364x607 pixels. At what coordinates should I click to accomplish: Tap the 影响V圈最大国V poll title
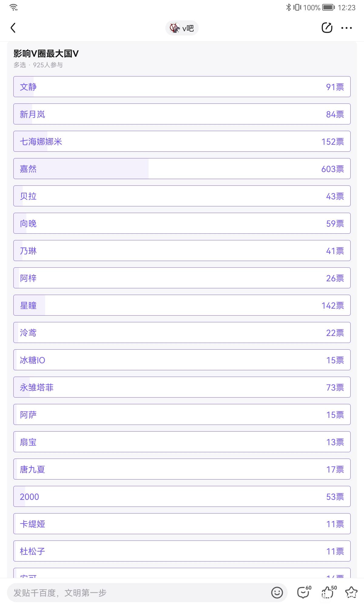tap(46, 54)
